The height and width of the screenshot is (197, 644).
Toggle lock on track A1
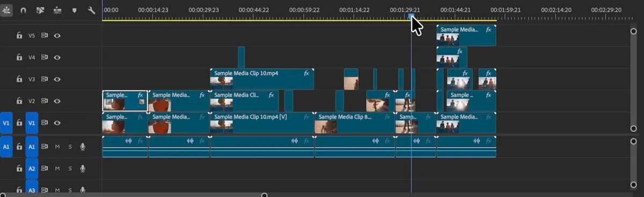19,146
